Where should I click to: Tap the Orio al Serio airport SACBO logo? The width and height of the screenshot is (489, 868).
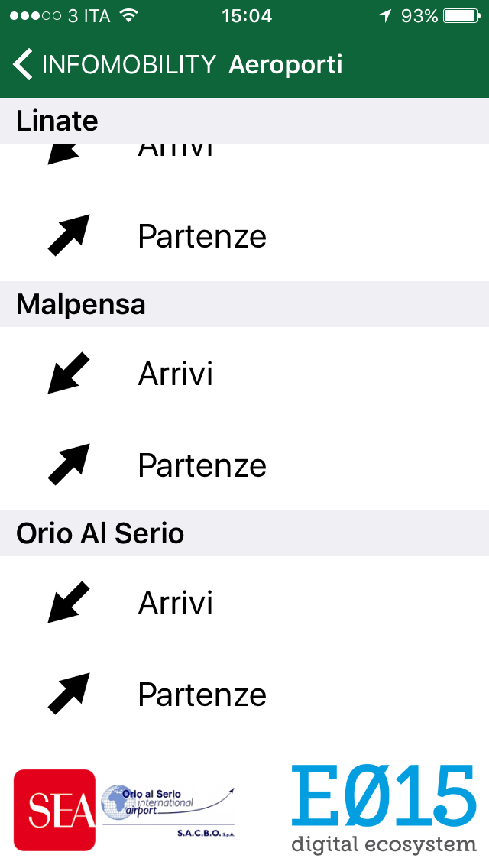pyautogui.click(x=168, y=810)
